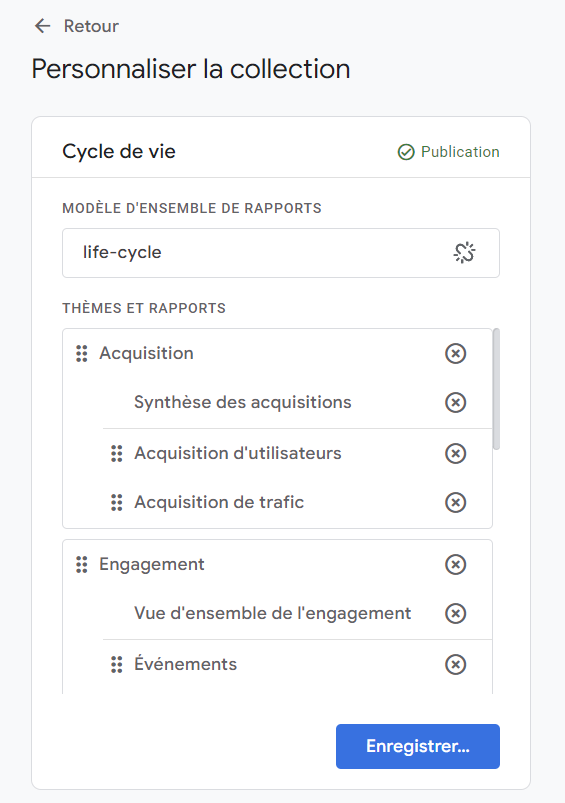This screenshot has width=565, height=803.
Task: Remove the Engagement topic using its X icon
Action: [455, 564]
